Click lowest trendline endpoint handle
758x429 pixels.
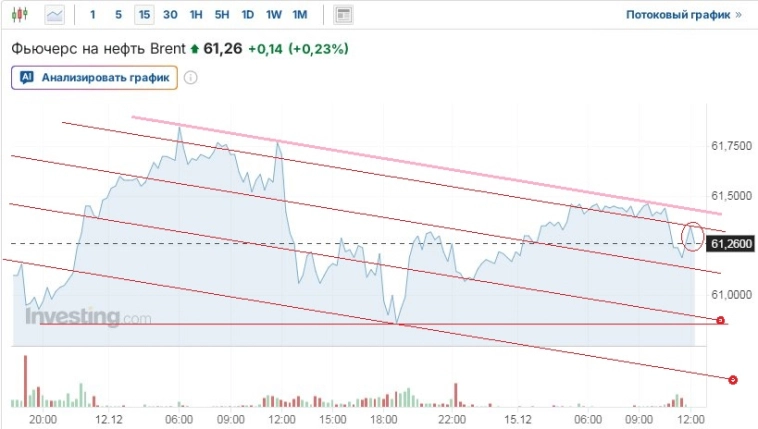point(733,380)
